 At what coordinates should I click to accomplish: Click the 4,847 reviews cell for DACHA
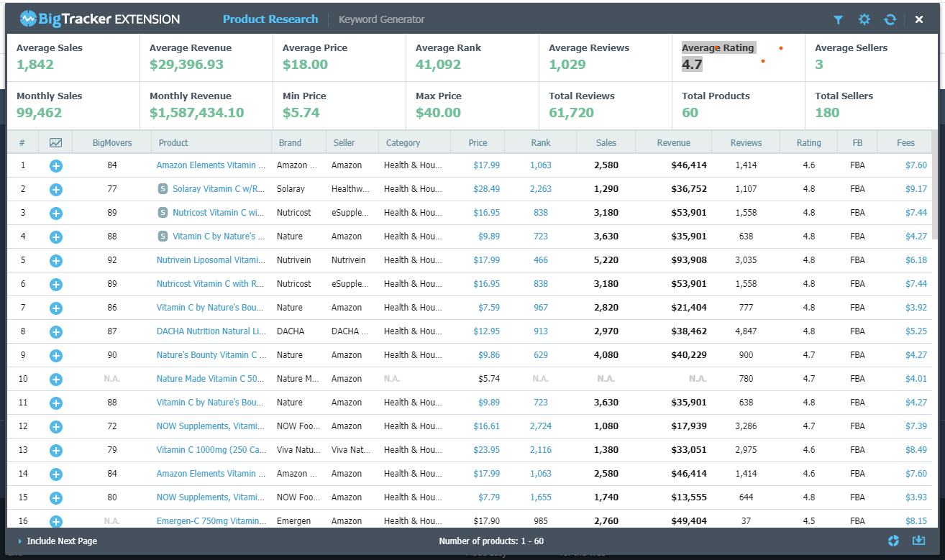coord(746,331)
